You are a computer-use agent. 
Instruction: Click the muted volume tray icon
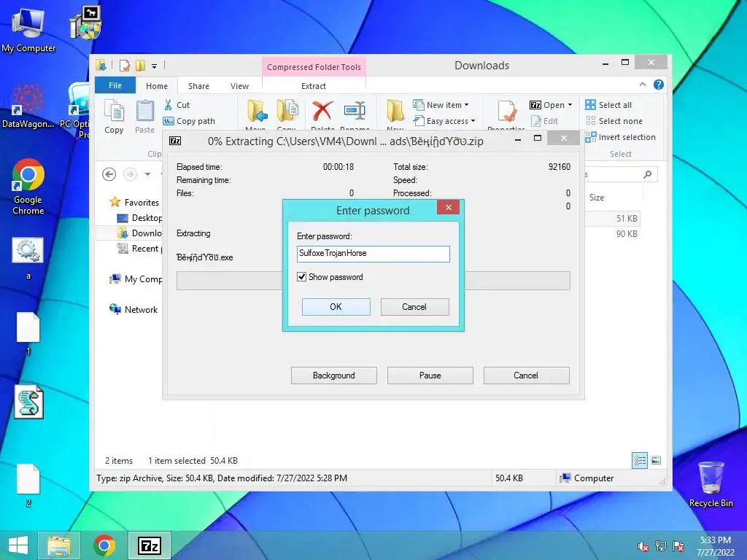tap(643, 546)
